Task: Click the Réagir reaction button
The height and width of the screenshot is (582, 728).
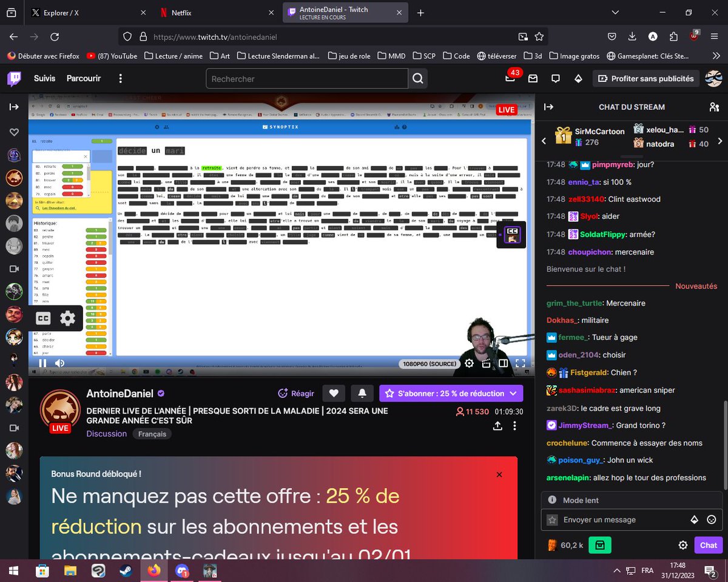Action: tap(296, 393)
